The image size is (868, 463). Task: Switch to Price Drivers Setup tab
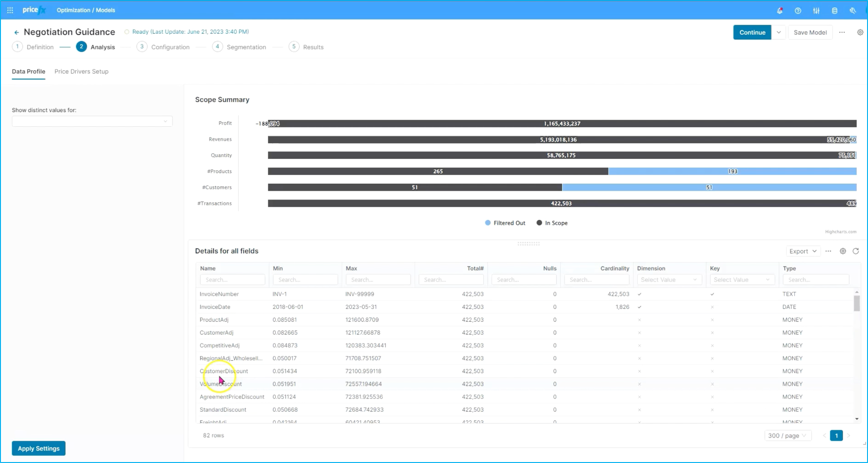tap(81, 72)
